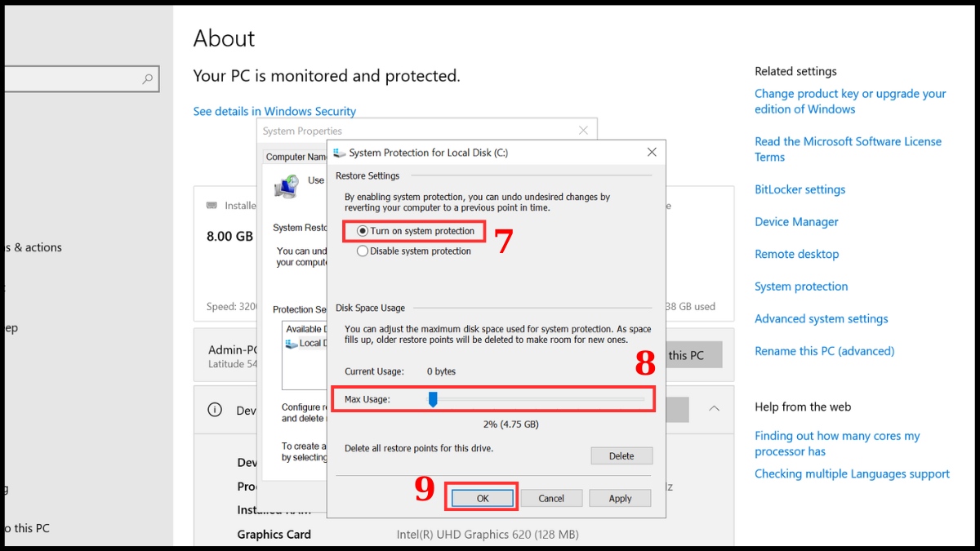This screenshot has width=980, height=551.
Task: Collapse the Device specifications chevron
Action: click(714, 408)
